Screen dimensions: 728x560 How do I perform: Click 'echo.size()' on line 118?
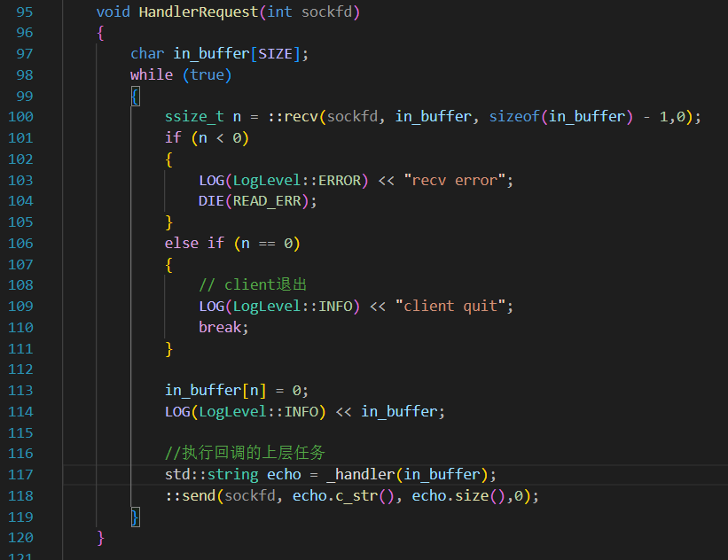(458, 496)
